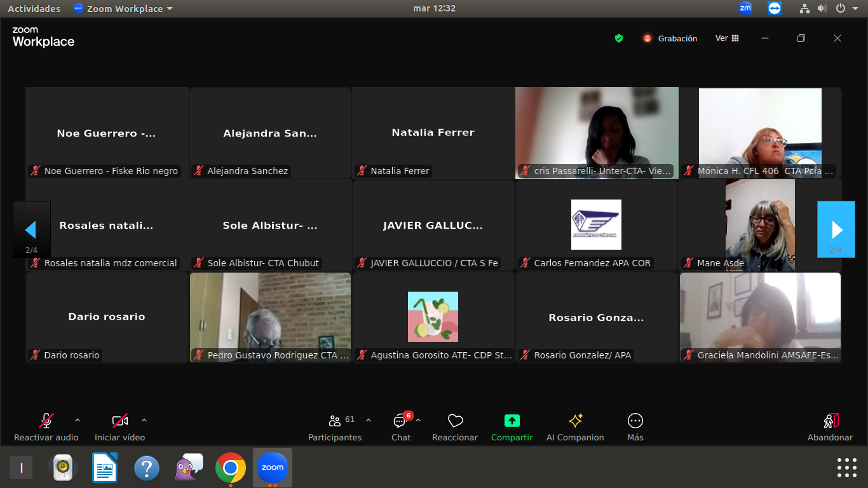Go to next gallery page with right arrow

pos(836,229)
